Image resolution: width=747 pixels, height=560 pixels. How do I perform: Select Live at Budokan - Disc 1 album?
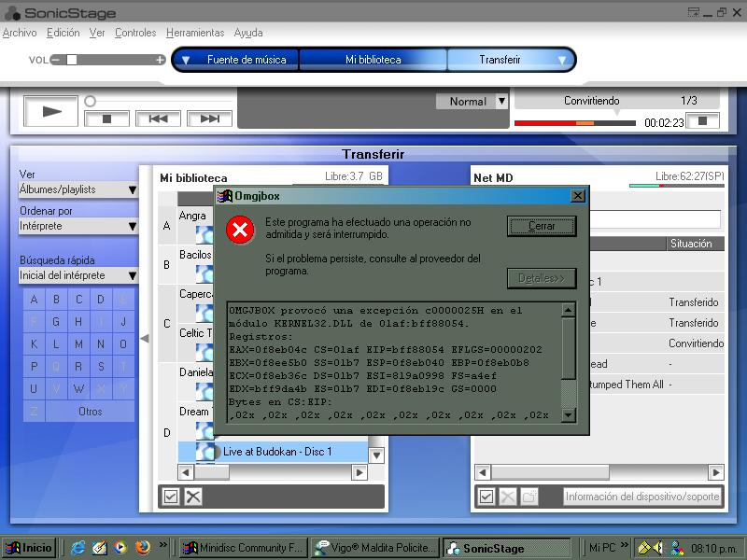273,452
